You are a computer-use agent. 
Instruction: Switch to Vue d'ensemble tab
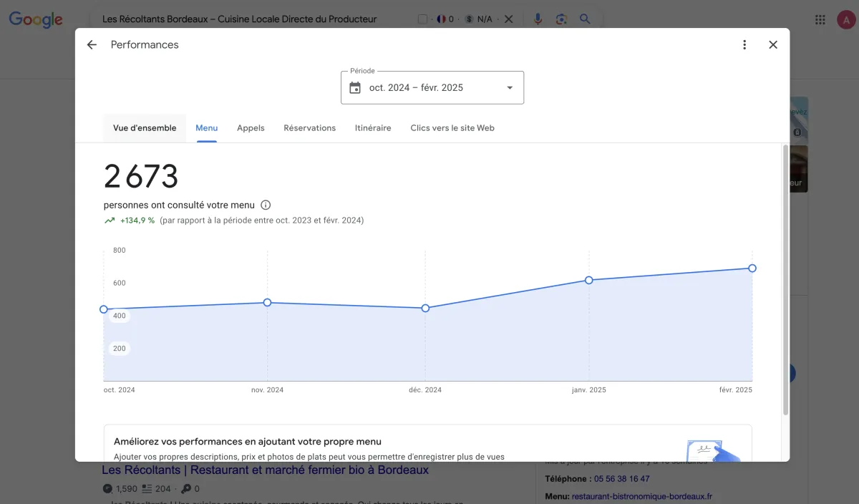tap(145, 128)
